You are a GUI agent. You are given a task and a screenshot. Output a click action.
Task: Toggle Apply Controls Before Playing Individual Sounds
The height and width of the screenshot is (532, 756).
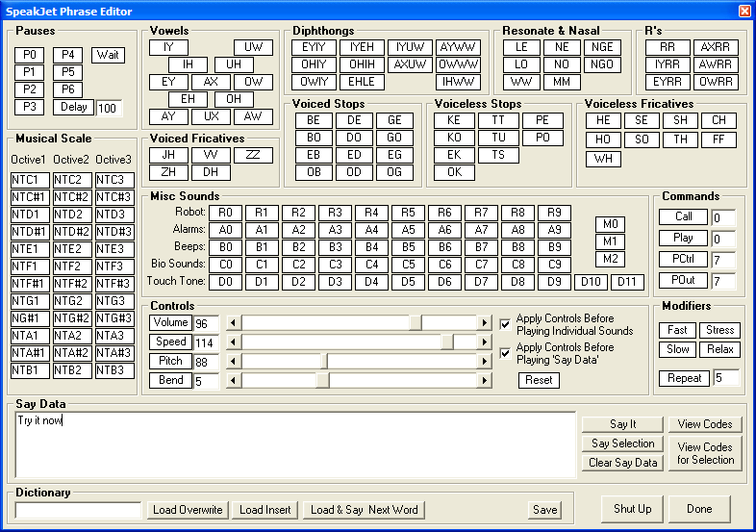507,324
